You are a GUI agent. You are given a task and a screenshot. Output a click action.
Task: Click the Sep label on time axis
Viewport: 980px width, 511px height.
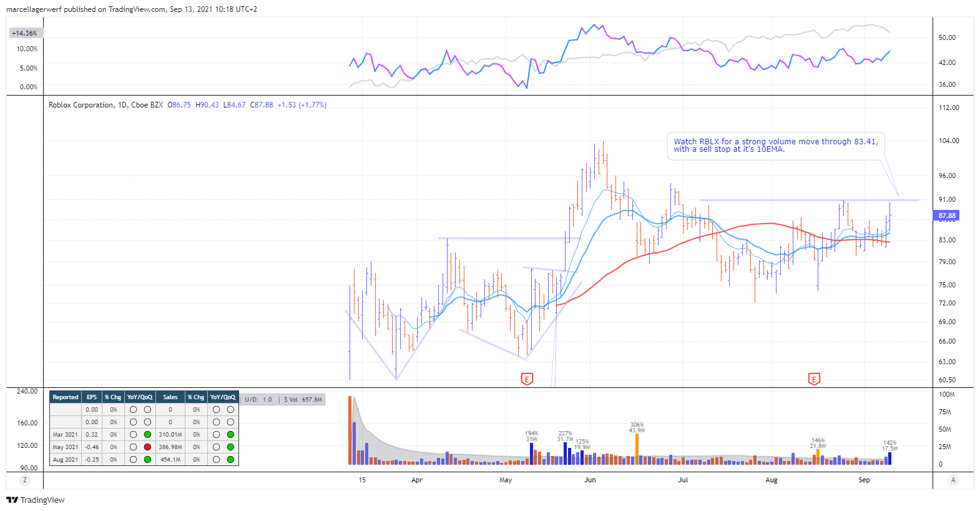(864, 480)
